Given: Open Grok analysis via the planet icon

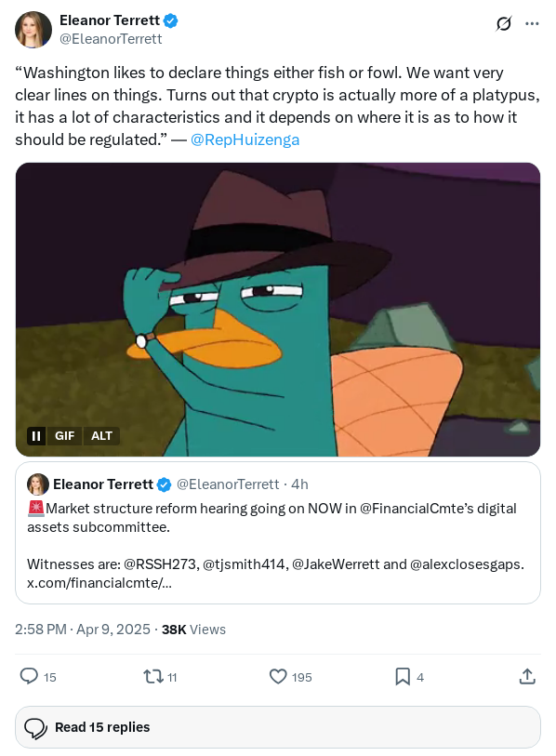Looking at the screenshot, I should click(503, 24).
